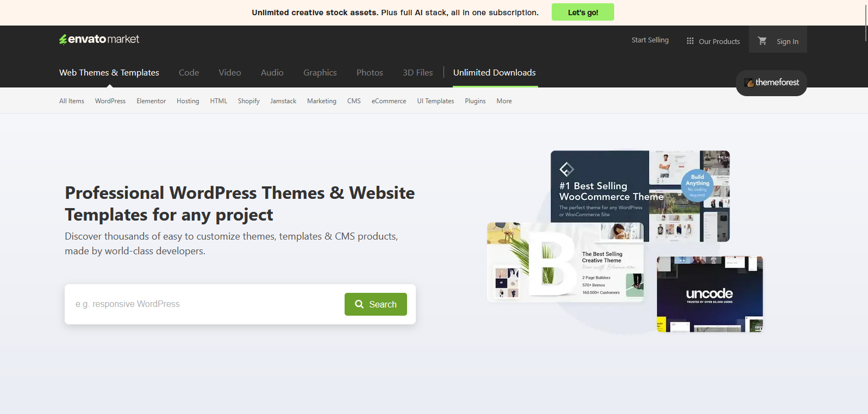
Task: Open the 3D Files category
Action: (418, 72)
